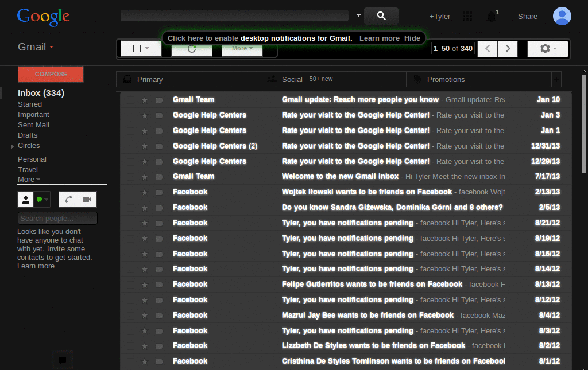This screenshot has height=370, width=588.
Task: Mark the 8/21/12 Facebook email important
Action: [x=159, y=223]
